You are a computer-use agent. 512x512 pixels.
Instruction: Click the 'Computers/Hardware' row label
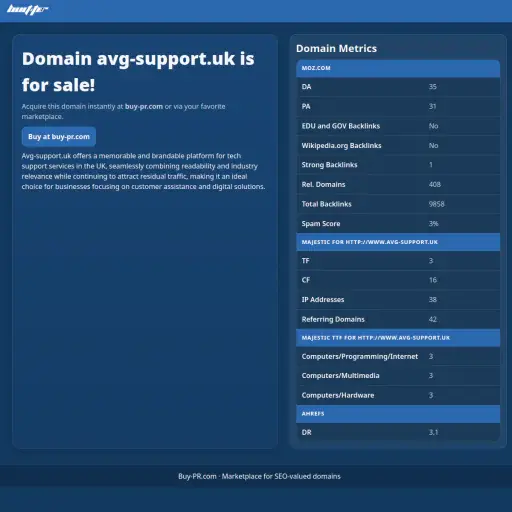[x=338, y=395]
